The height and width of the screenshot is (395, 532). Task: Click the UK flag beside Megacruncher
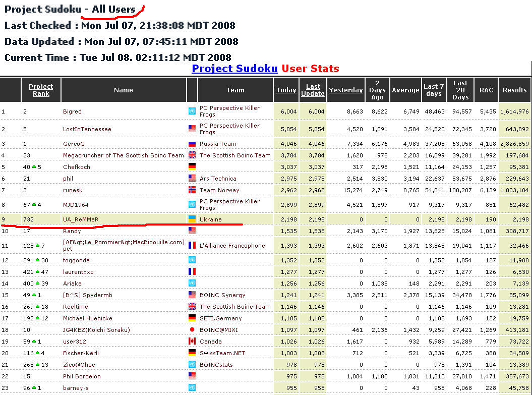coord(192,155)
